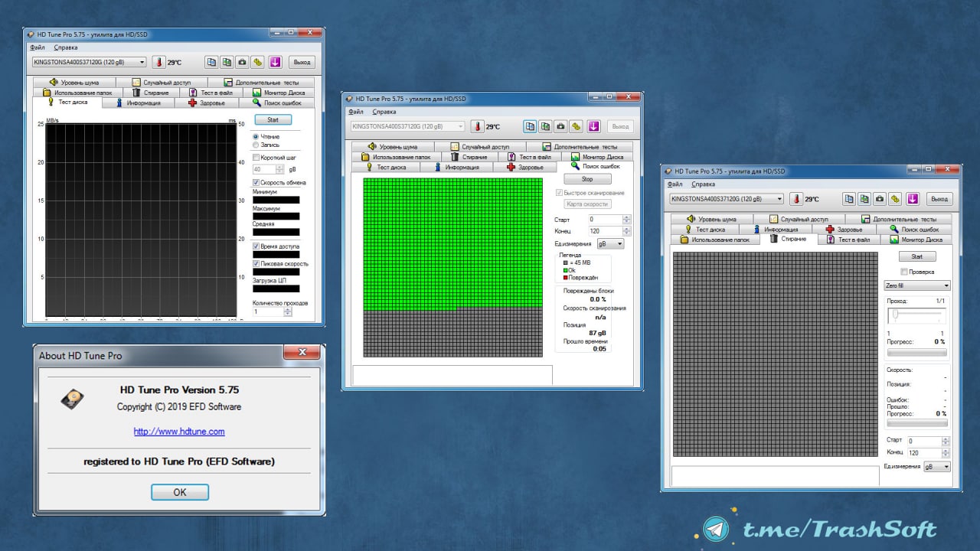
Task: Switch to Здоровье tab in the Тест диска window
Action: pos(207,103)
